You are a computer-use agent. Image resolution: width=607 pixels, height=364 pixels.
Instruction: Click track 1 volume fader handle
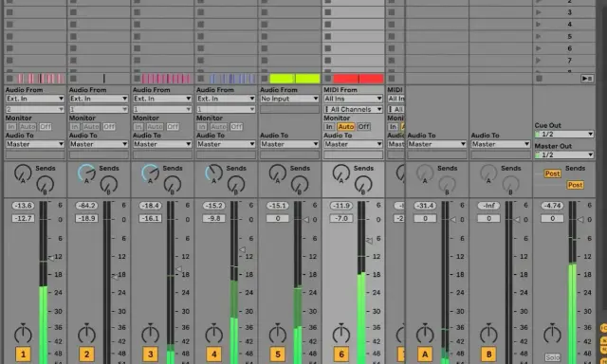click(51, 258)
